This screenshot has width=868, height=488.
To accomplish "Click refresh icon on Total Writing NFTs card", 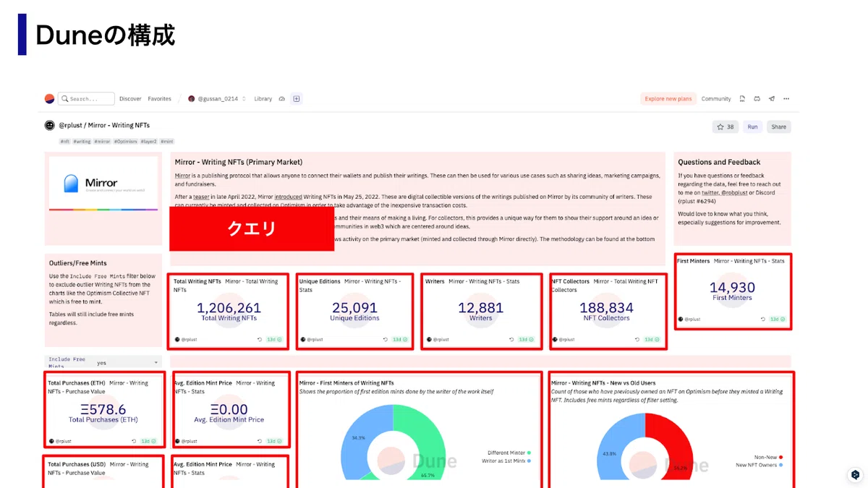I will click(x=260, y=339).
